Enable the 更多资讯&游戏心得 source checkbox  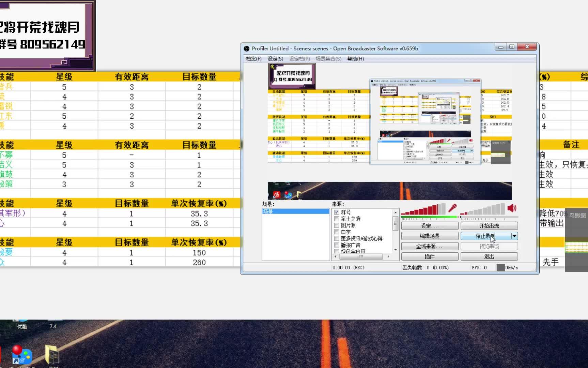(337, 238)
